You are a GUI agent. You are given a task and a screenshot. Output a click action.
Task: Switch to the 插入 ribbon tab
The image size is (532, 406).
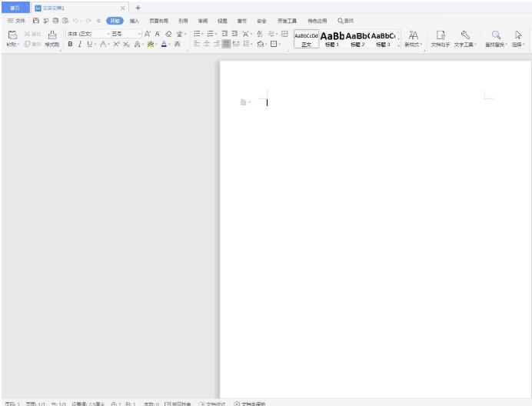click(x=135, y=21)
